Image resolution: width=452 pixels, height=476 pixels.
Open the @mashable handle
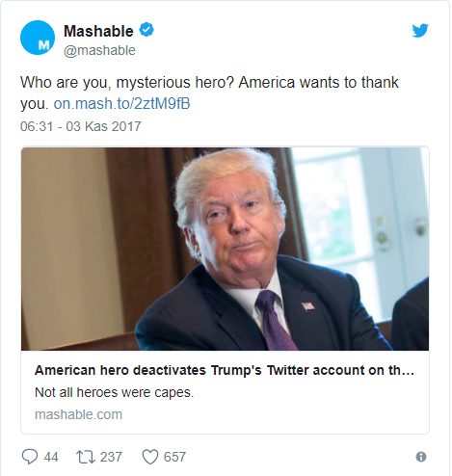pyautogui.click(x=99, y=50)
